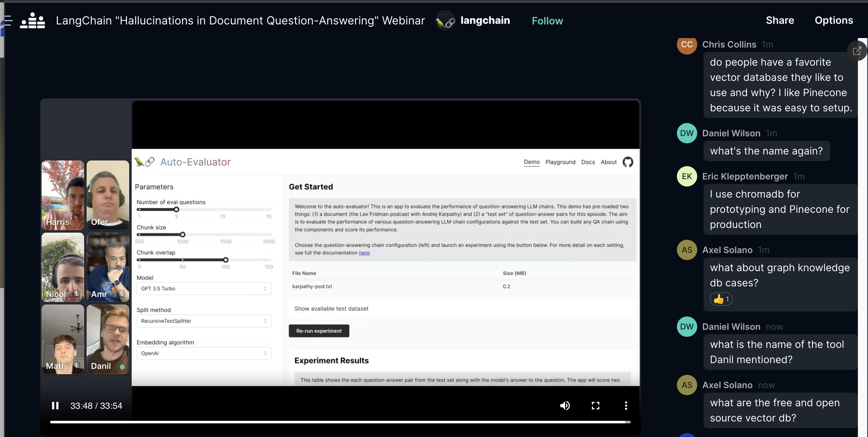Adjust the Chunk size slider
868x437 pixels.
182,235
